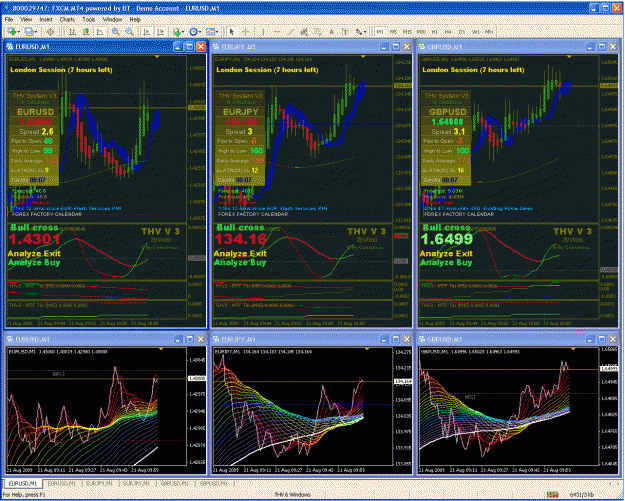Set timeframe to MN
The image size is (625, 501).
[x=489, y=32]
